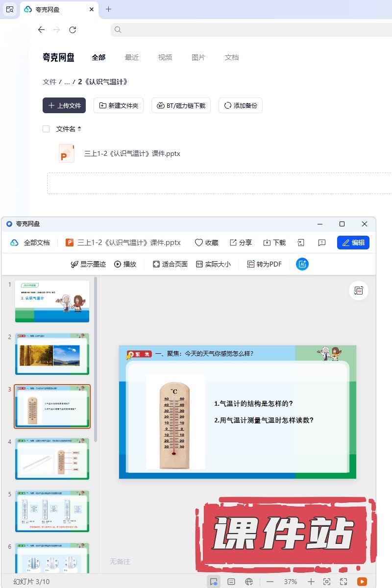The width and height of the screenshot is (392, 588).
Task: Switch to the 视频 tab
Action: tap(165, 57)
